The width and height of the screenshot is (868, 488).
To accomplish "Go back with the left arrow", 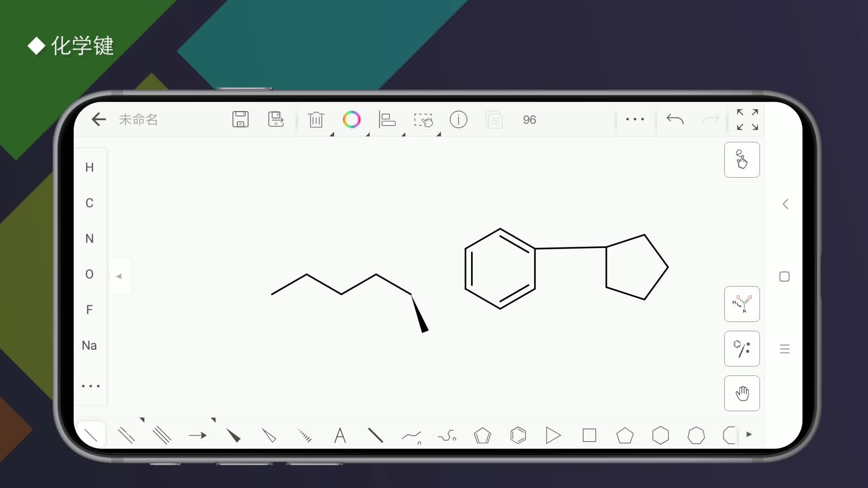I will click(x=99, y=120).
